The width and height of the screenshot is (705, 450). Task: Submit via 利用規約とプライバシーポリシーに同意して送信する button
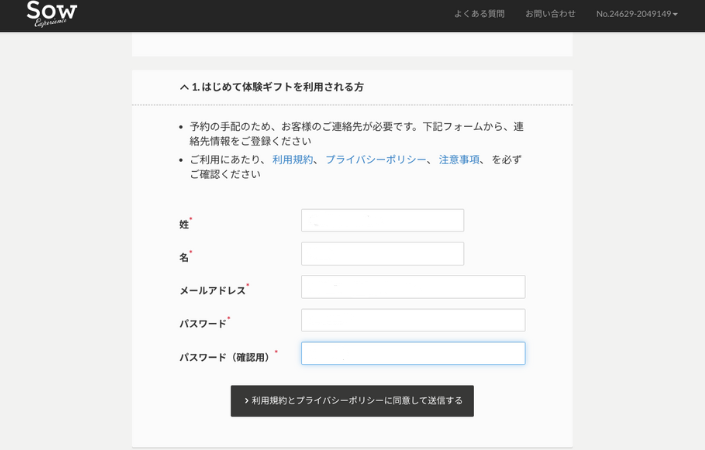352,401
